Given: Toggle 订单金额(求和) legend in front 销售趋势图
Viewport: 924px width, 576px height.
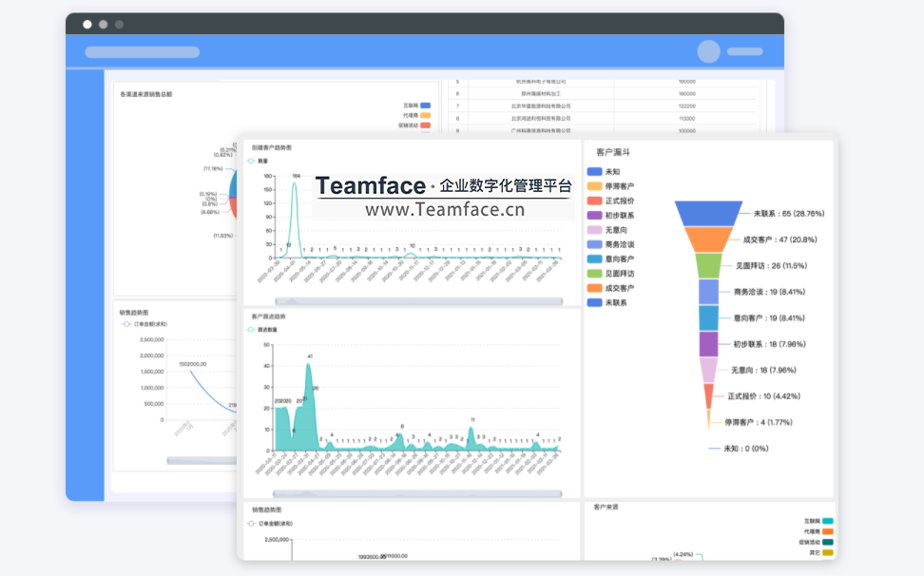Looking at the screenshot, I should [270, 524].
